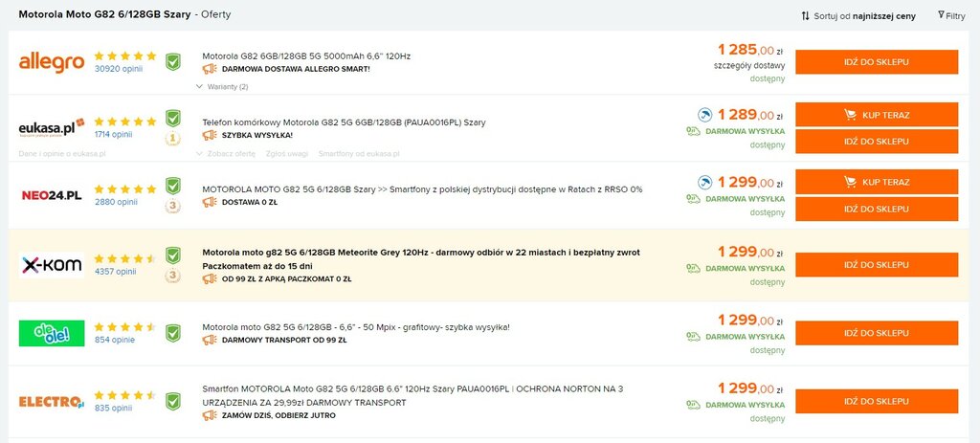The image size is (980, 443).
Task: Click the Darmowa wysyłka label for ELECTRO.pl offer
Action: (745, 405)
